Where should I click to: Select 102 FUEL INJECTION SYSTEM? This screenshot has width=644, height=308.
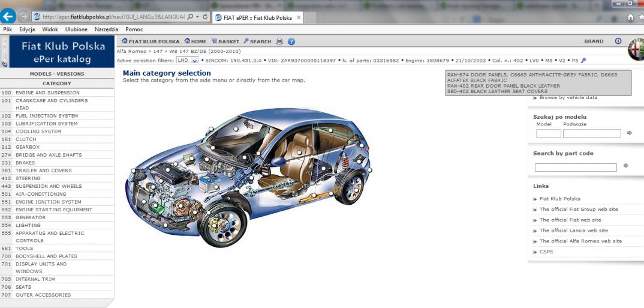(57, 116)
